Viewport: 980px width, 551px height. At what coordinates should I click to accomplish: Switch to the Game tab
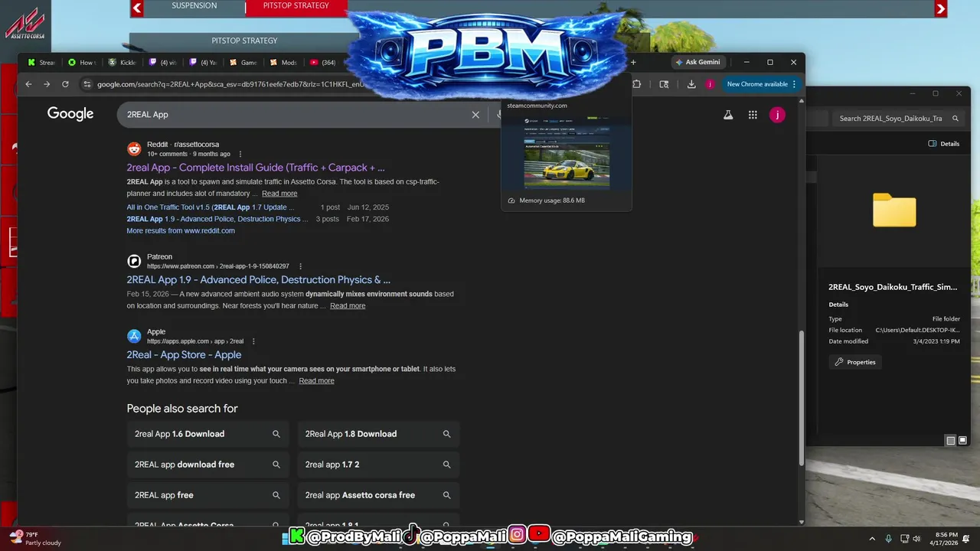243,63
